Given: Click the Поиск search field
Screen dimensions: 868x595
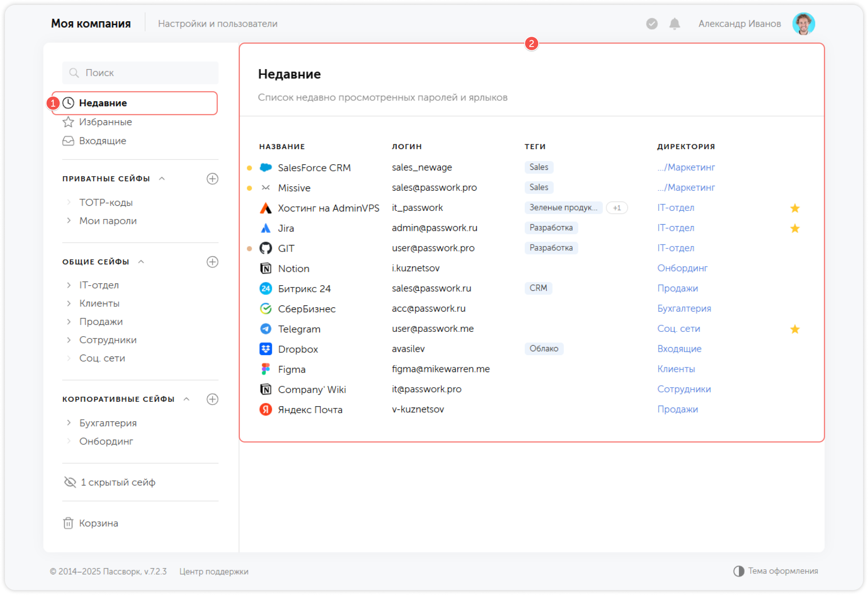Looking at the screenshot, I should (140, 73).
